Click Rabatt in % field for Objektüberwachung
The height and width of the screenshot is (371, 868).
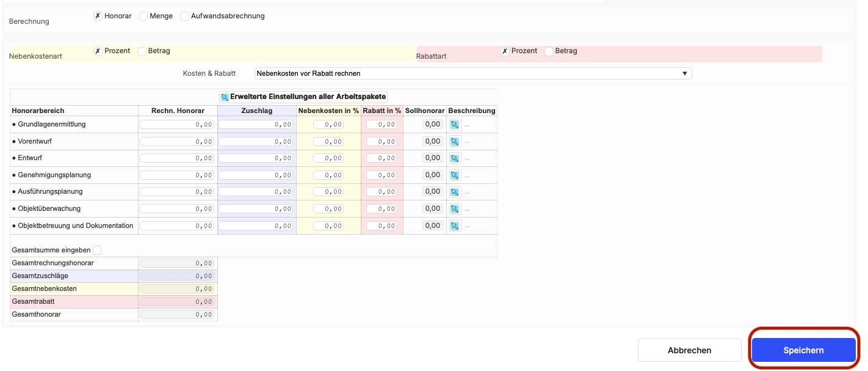point(382,209)
